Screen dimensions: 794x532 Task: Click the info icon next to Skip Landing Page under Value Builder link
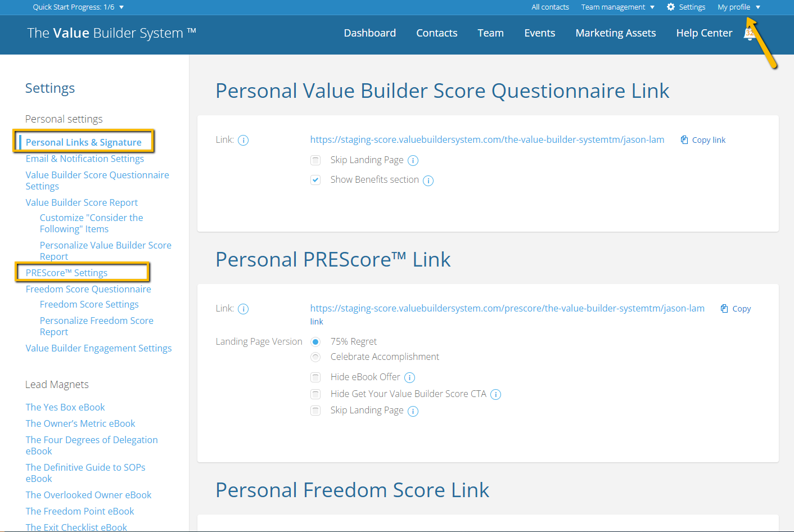click(x=413, y=160)
